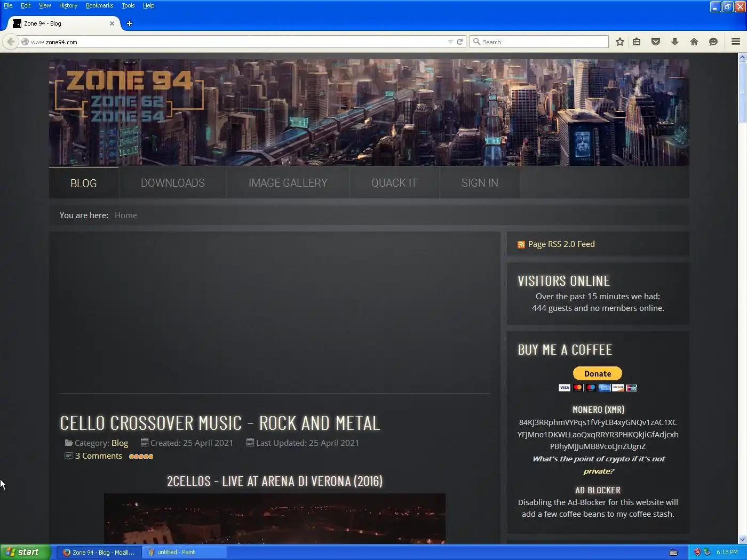Click the Monero wallet address text
This screenshot has height=560, width=747.
coord(598,434)
